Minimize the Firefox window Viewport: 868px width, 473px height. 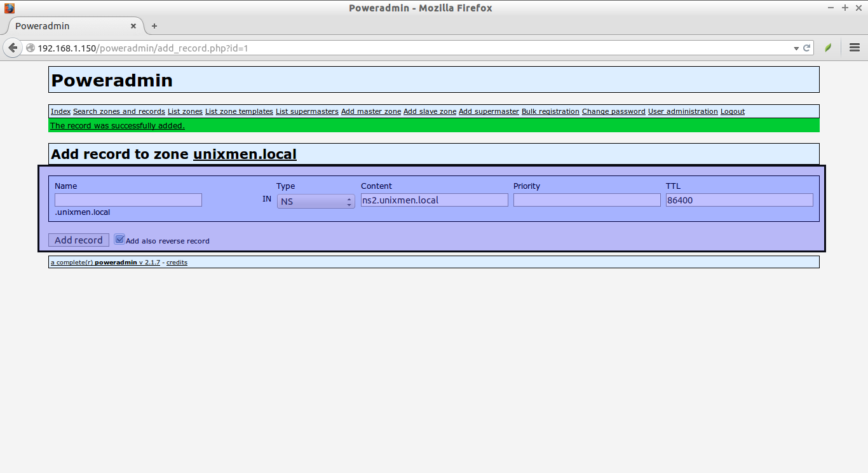coord(832,8)
